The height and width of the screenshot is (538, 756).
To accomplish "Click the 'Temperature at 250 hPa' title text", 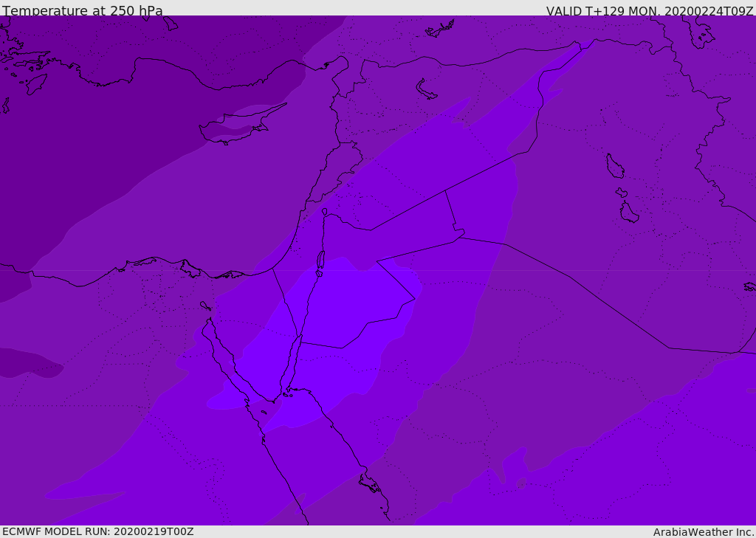I will click(x=83, y=10).
